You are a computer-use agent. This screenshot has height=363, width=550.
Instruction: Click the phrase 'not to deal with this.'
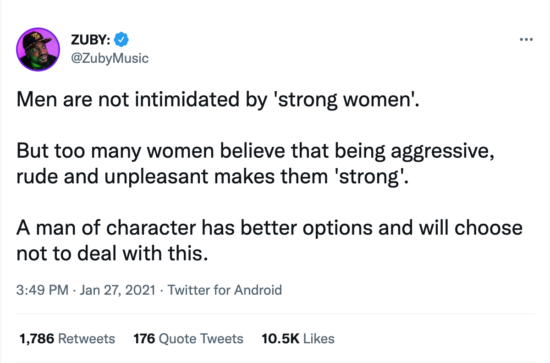point(112,253)
